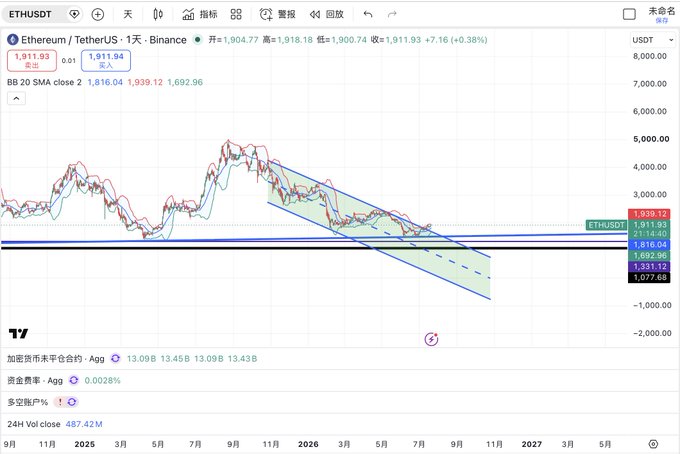Click the blue 1,816.04 price label
The width and height of the screenshot is (680, 454).
click(x=649, y=245)
